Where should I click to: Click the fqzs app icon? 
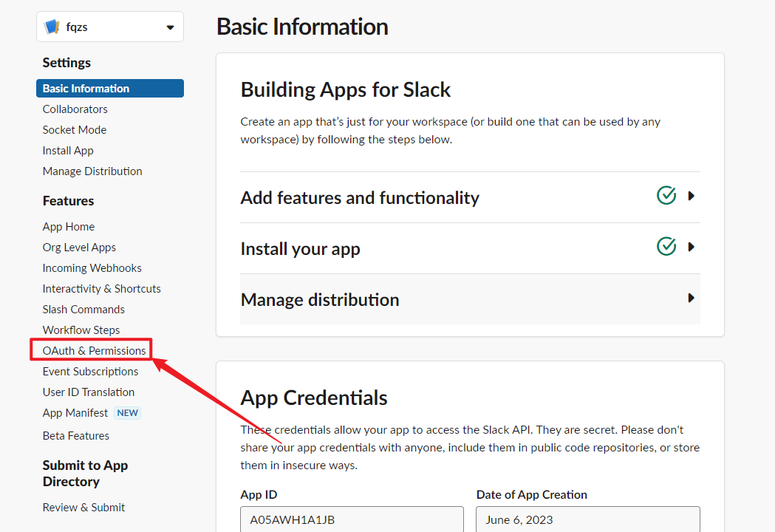pos(52,27)
